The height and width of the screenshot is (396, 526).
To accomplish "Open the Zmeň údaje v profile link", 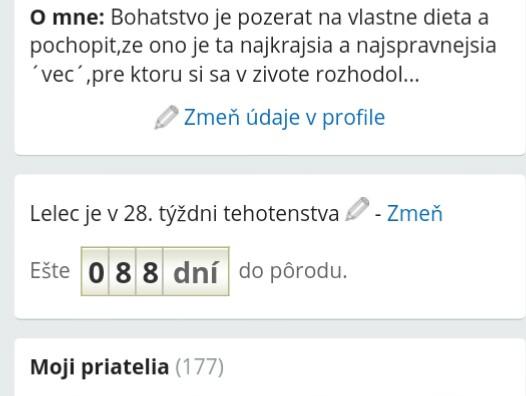I will [x=284, y=118].
